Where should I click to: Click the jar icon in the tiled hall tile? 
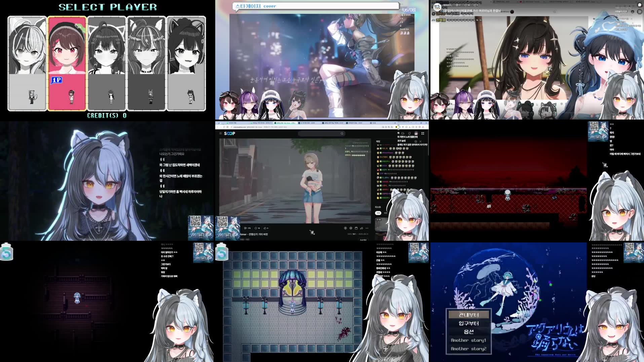tap(222, 252)
